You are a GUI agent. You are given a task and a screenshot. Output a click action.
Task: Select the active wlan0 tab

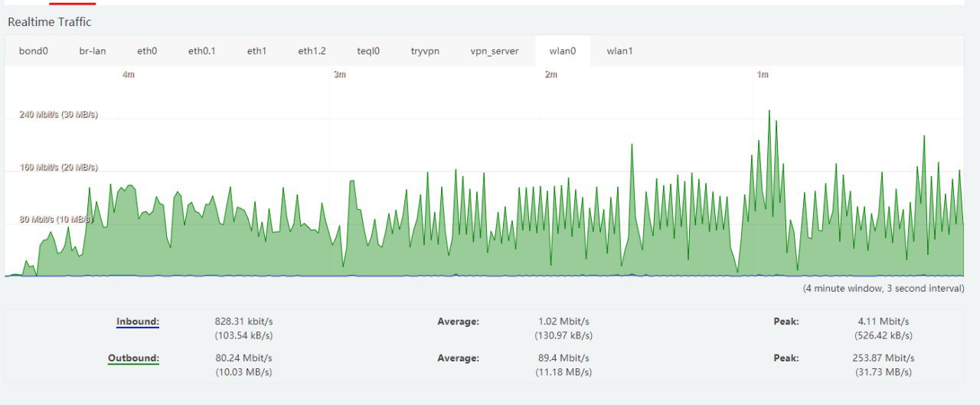(x=563, y=51)
